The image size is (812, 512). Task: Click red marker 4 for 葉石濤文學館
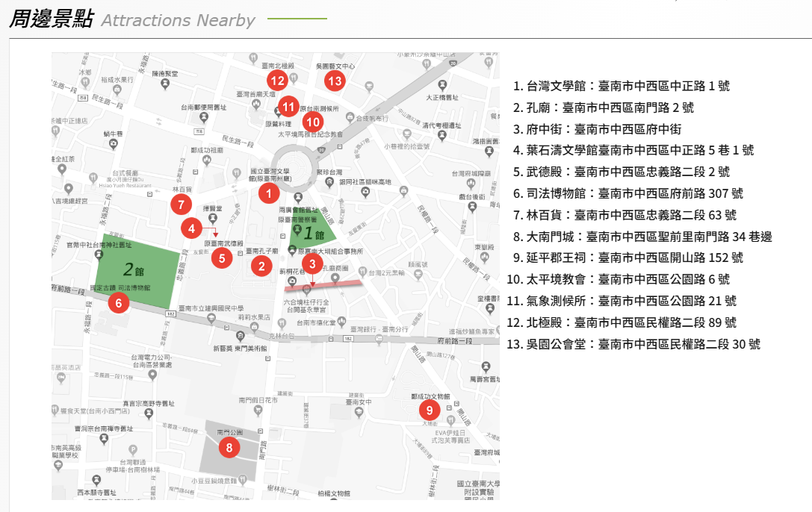click(x=192, y=228)
